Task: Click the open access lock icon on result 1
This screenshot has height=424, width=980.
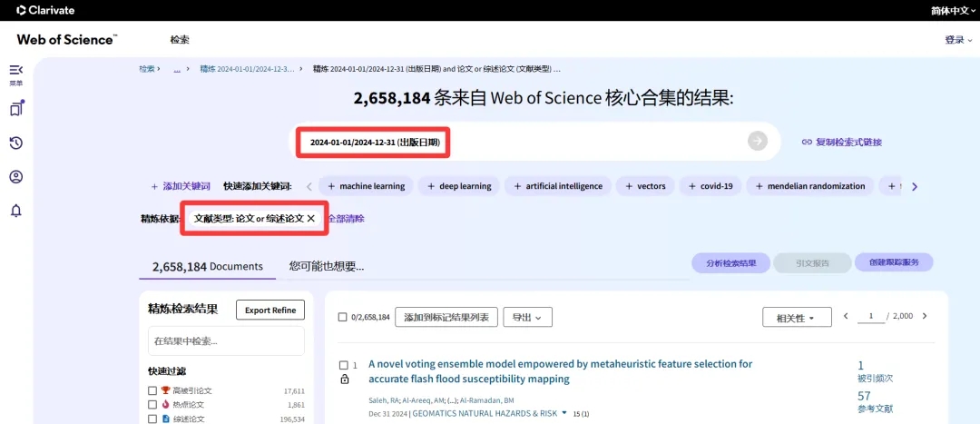Action: click(x=344, y=380)
